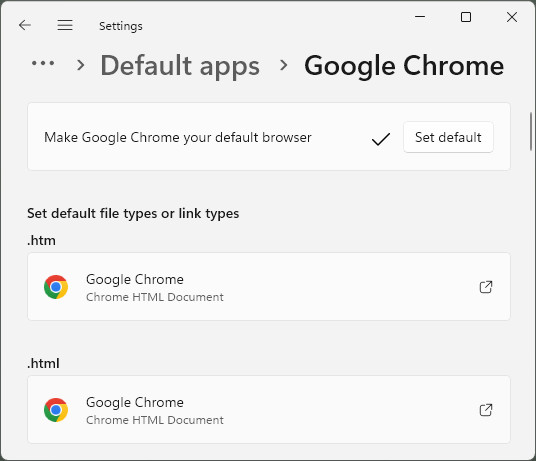Choose default app for .html files
Viewport: 536px width, 461px height.
[269, 410]
